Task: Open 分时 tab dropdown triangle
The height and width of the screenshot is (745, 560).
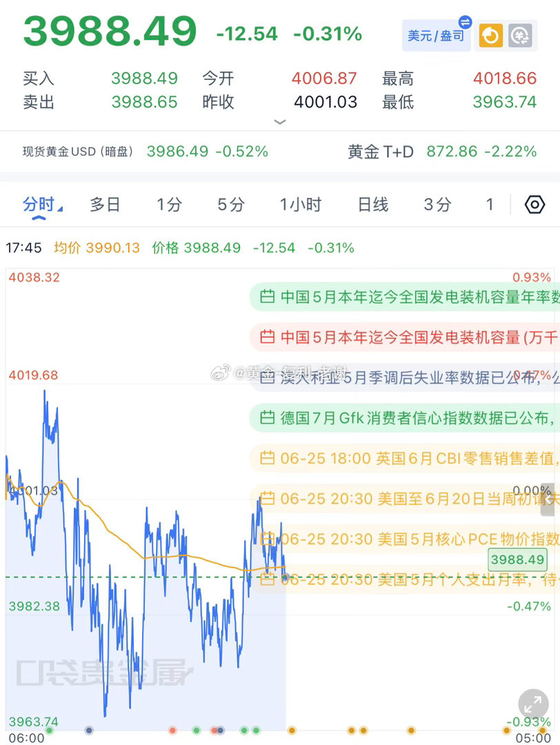Action: 60,209
